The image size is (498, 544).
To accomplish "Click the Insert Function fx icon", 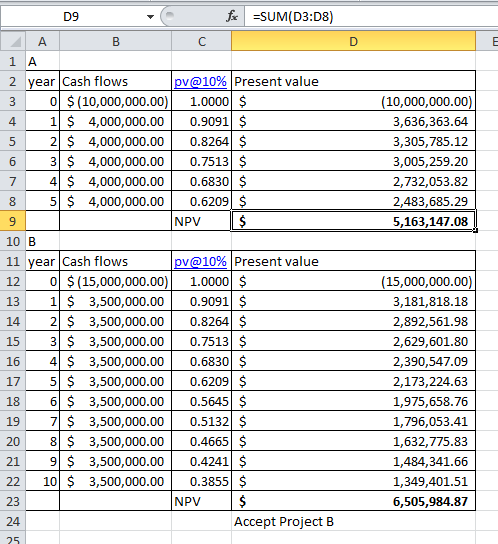I will [231, 16].
